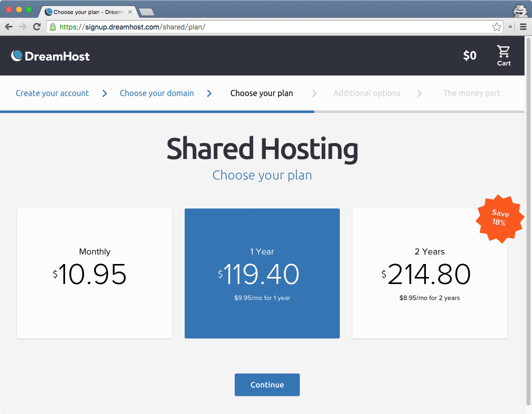The height and width of the screenshot is (414, 532).
Task: Reload the page with refresh icon
Action: 37,27
